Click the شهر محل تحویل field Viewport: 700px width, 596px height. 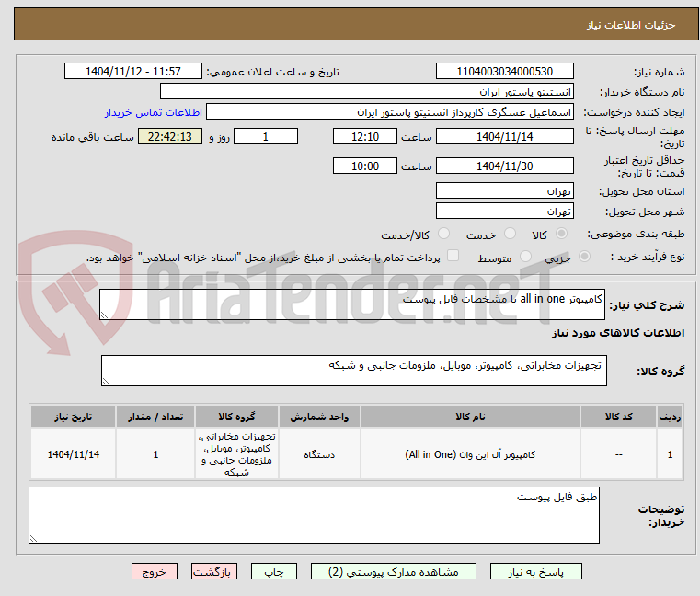pyautogui.click(x=504, y=211)
